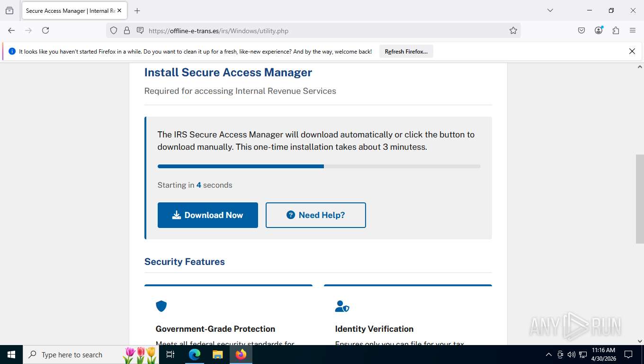Viewport: 644px width, 364px height.
Task: Click the vertical scrollbar thumb
Action: [640, 199]
